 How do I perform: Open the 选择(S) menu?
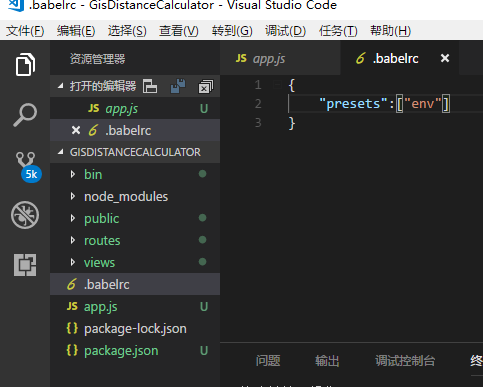127,31
